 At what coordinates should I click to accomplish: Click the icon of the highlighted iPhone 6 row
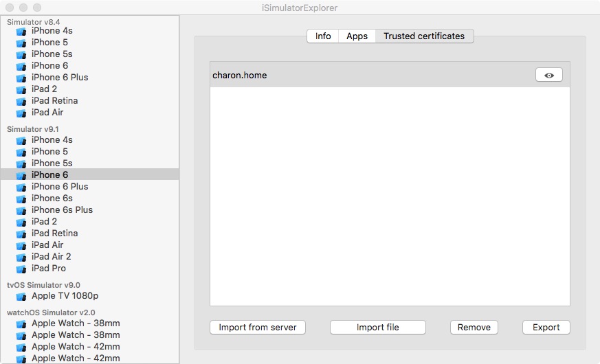pos(21,176)
